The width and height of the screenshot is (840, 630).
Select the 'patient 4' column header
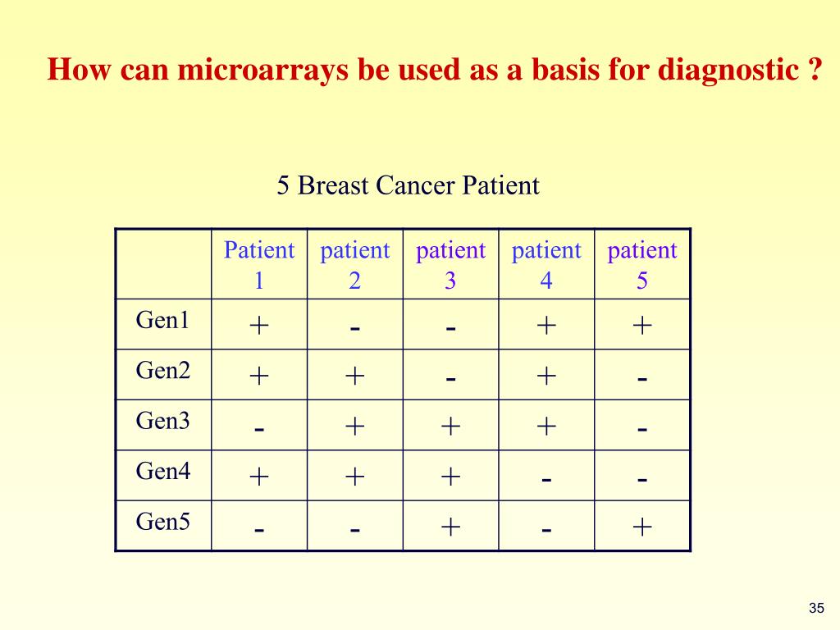tap(546, 264)
